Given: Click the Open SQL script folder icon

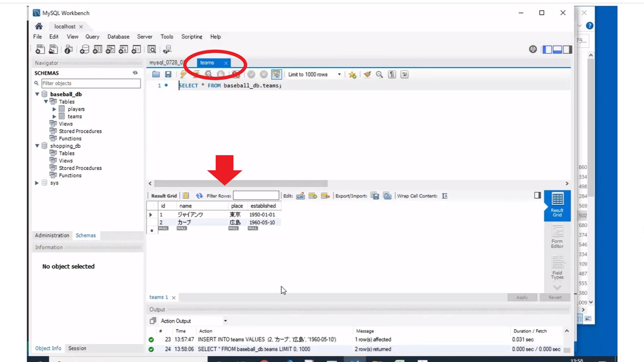Looking at the screenshot, I should pyautogui.click(x=156, y=74).
